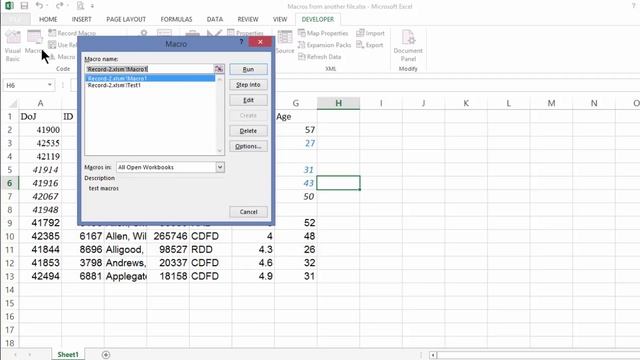Image resolution: width=640 pixels, height=360 pixels.
Task: Close the Macro dialog with red X
Action: coord(260,42)
